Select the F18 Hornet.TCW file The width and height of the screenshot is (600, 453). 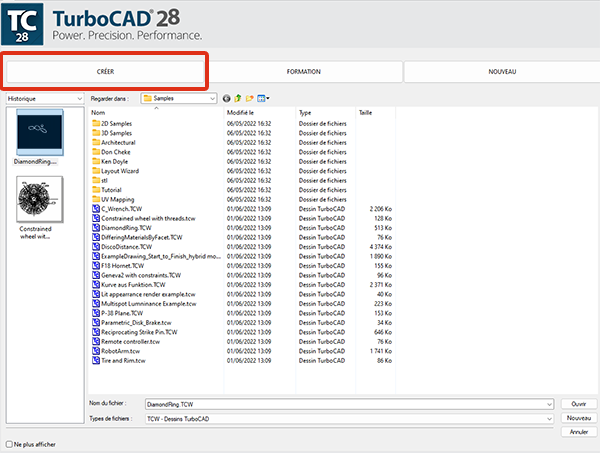[x=118, y=266]
